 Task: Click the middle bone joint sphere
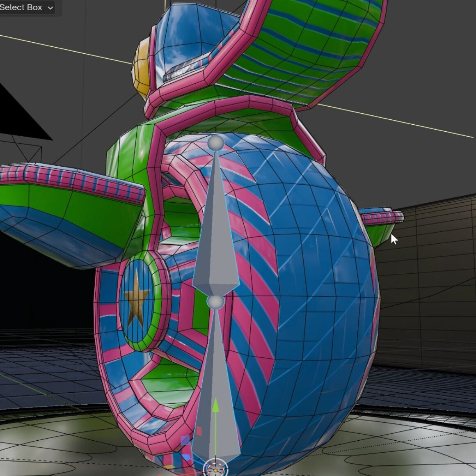pos(215,302)
